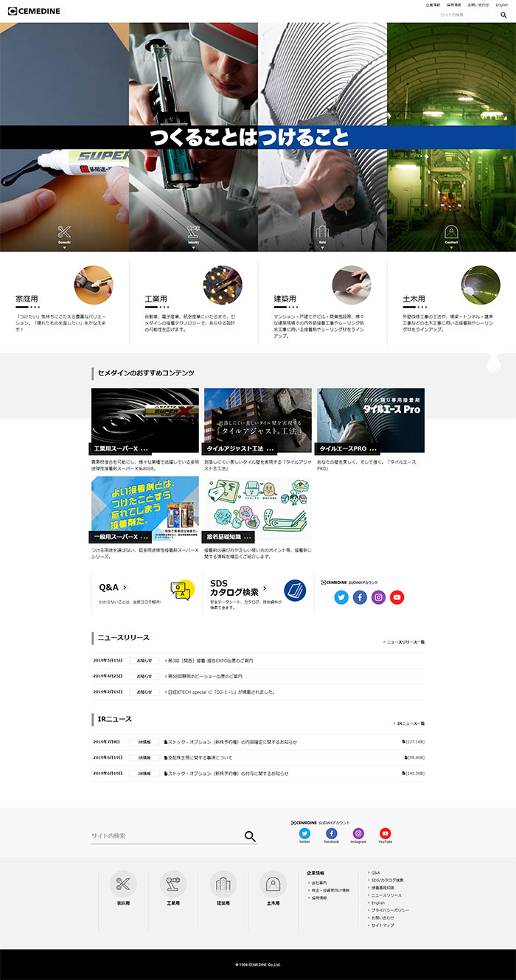Click the Construct tunnel icon on the hero banner
516x980 pixels.
pos(451,232)
